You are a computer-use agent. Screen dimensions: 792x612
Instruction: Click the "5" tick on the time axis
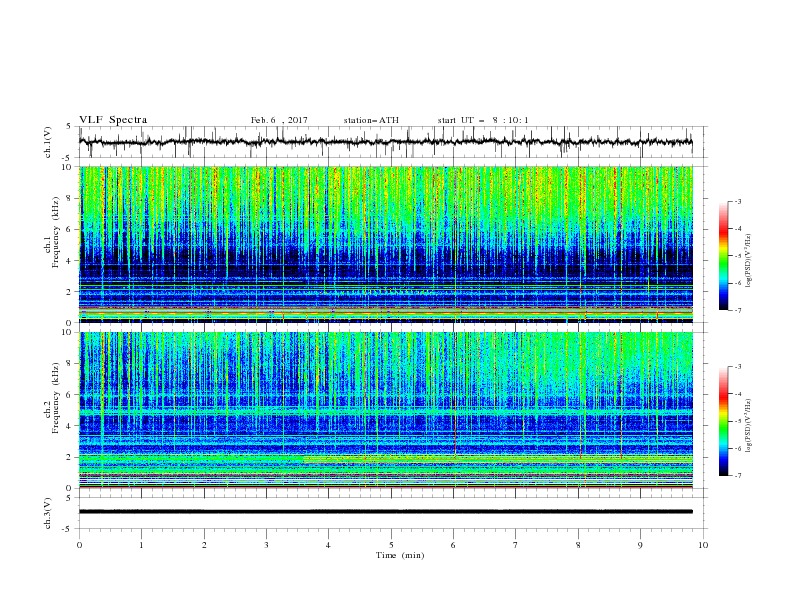click(391, 545)
